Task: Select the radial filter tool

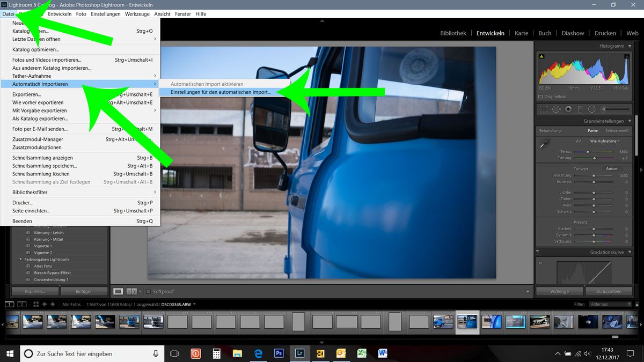Action: click(592, 109)
